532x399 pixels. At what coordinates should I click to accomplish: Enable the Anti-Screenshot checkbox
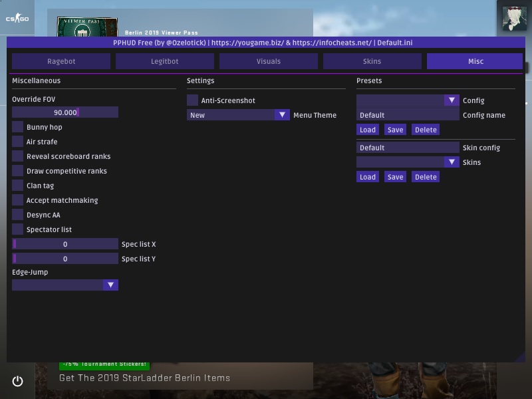point(192,100)
